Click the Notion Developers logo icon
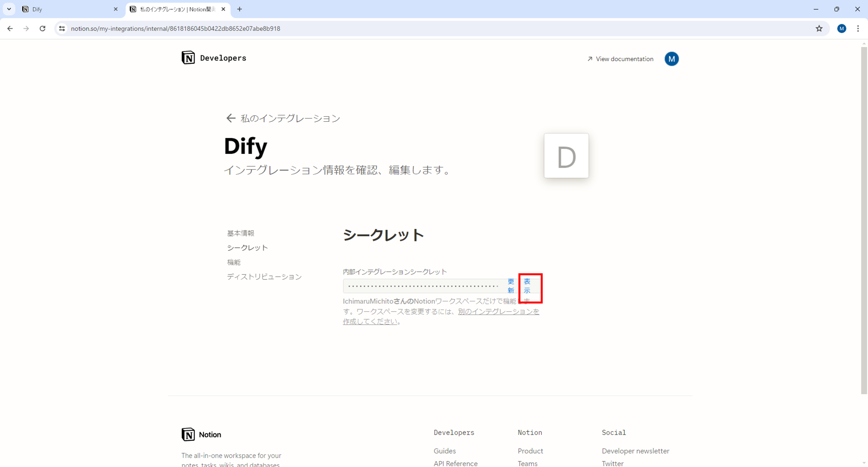The width and height of the screenshot is (868, 467). coord(188,58)
